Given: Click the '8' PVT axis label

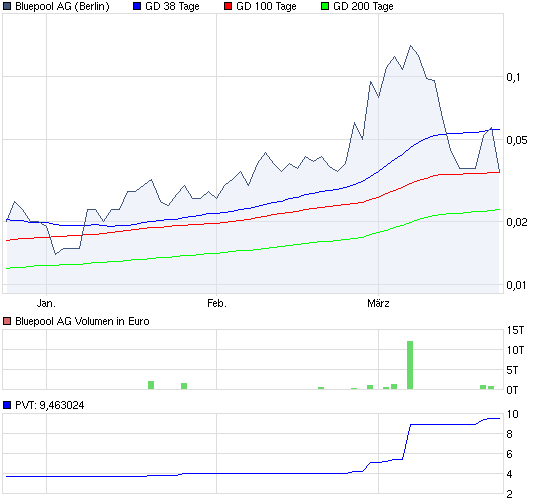Looking at the screenshot, I should pos(510,434).
